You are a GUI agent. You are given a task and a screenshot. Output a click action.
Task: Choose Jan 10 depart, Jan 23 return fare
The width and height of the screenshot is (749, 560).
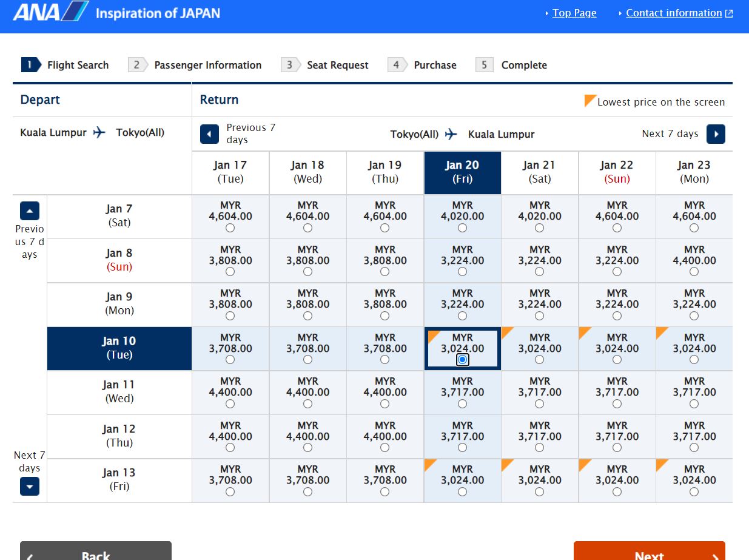pyautogui.click(x=694, y=360)
